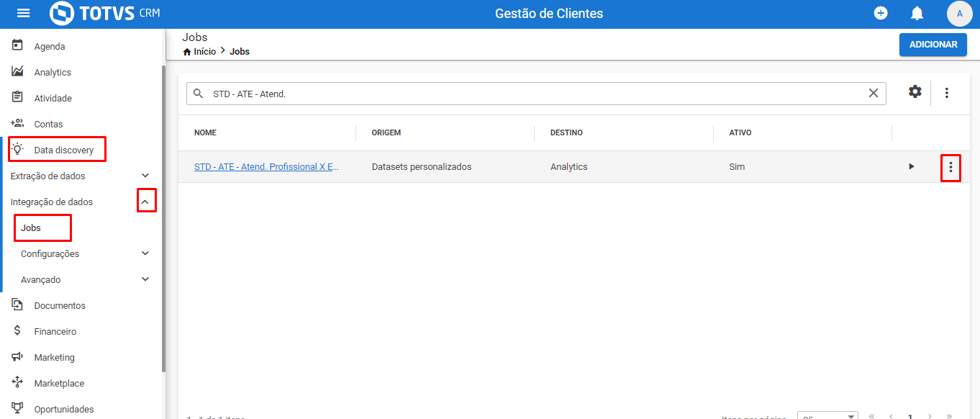
Task: Open Documentos in the sidebar
Action: tap(60, 305)
